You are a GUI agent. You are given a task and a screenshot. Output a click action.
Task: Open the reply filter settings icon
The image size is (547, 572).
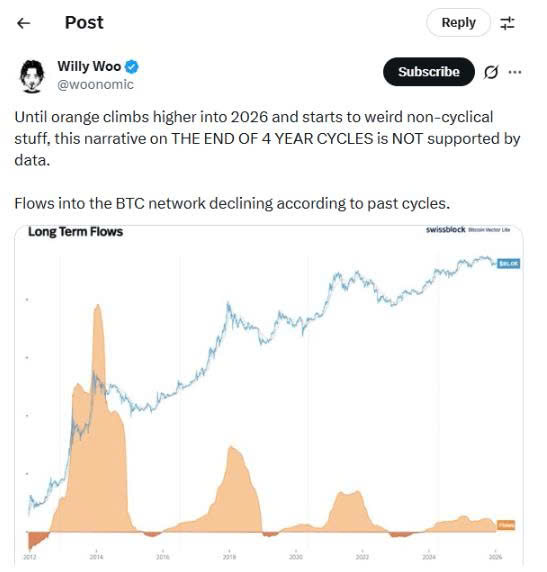pos(507,23)
